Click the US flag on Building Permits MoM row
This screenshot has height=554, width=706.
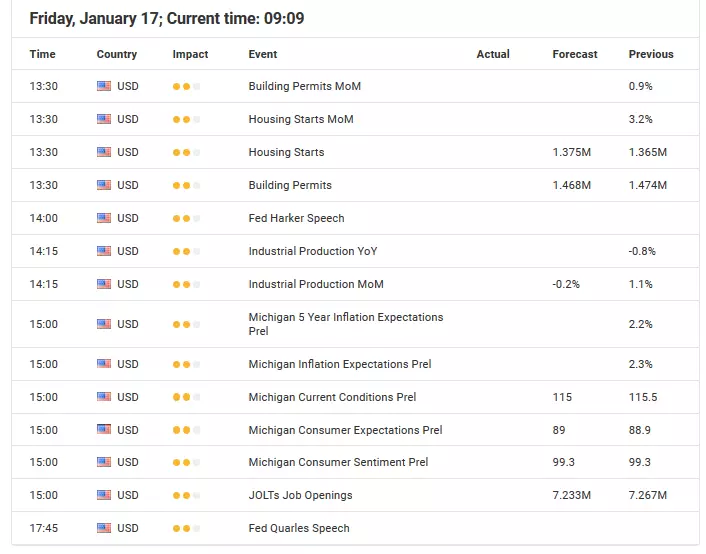104,86
